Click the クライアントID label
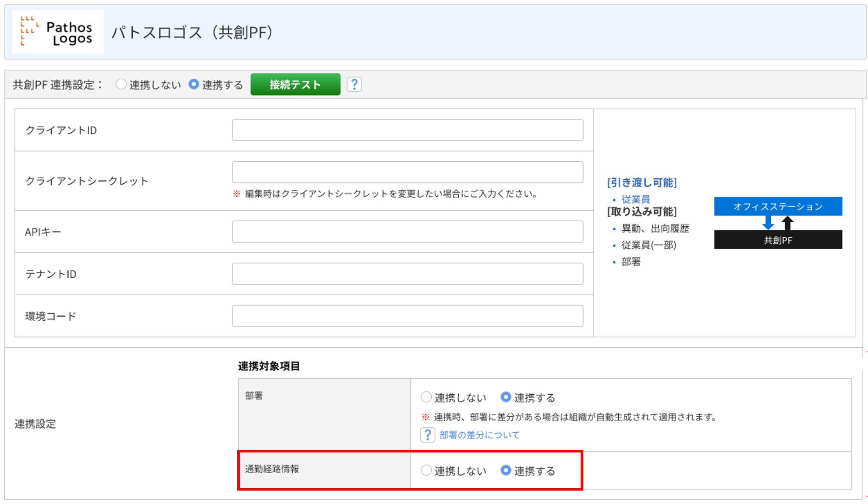Screen dimensions: 868x504 pyautogui.click(x=61, y=130)
